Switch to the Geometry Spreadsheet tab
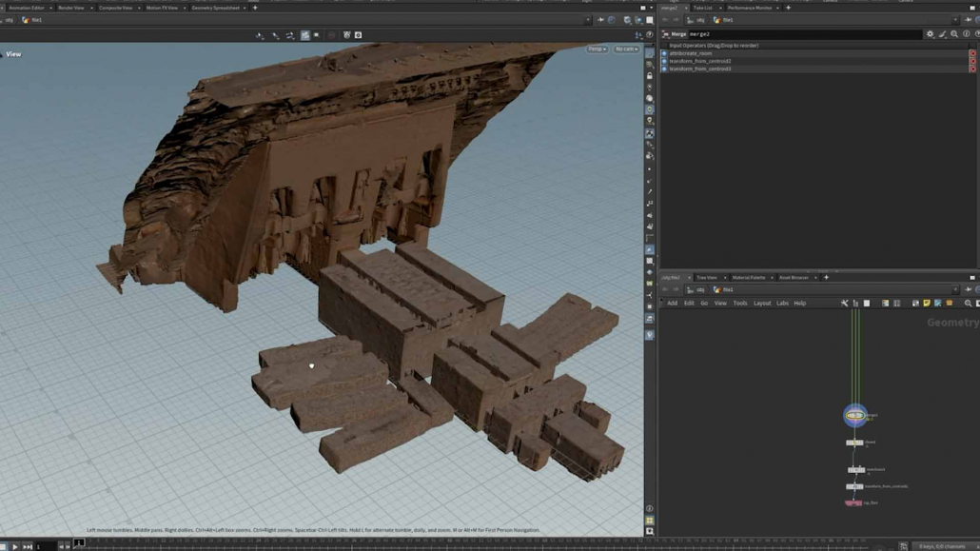This screenshot has width=980, height=551. pyautogui.click(x=218, y=8)
